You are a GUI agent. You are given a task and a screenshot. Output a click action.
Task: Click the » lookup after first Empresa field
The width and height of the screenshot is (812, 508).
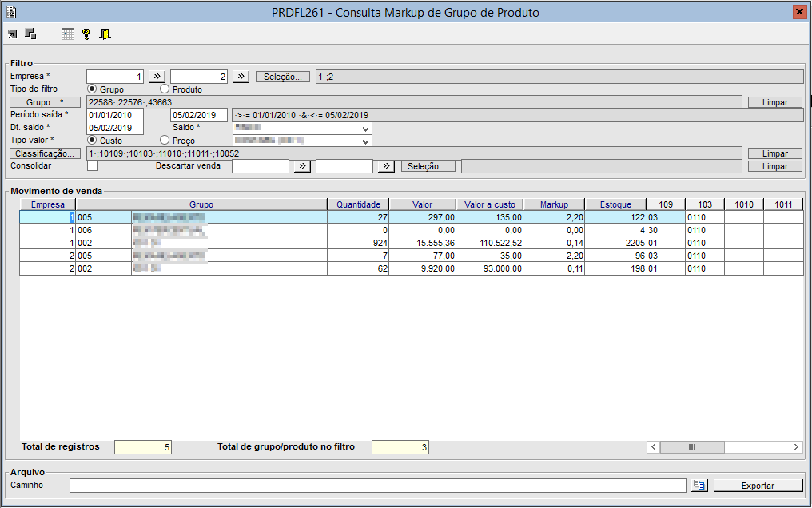click(x=157, y=77)
